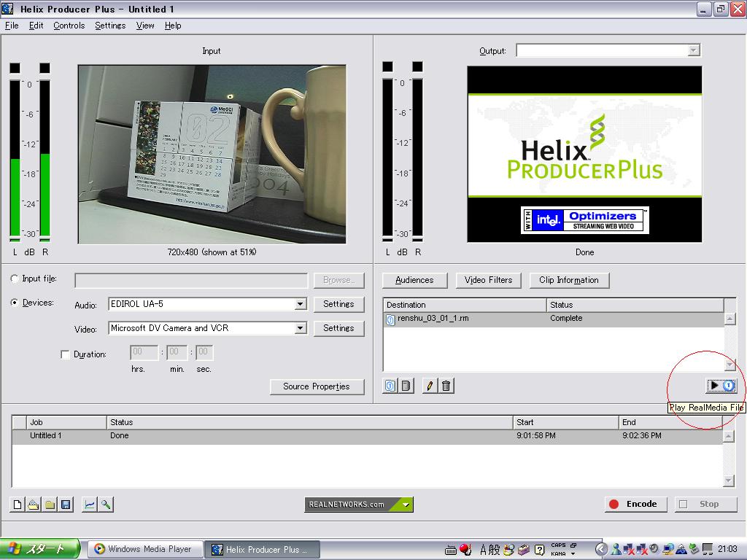Click the Save Job floppy disk icon
The image size is (747, 560).
point(66,505)
